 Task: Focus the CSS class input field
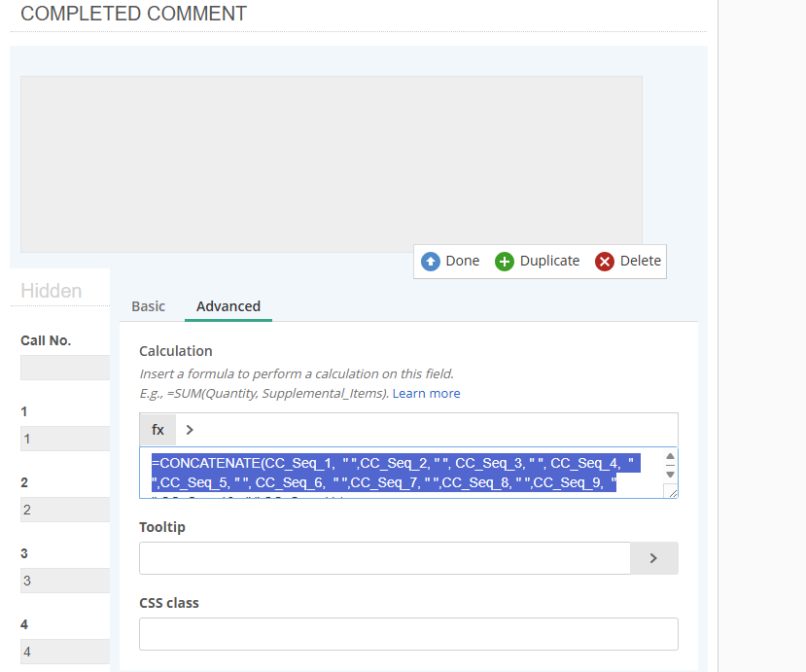coord(408,634)
